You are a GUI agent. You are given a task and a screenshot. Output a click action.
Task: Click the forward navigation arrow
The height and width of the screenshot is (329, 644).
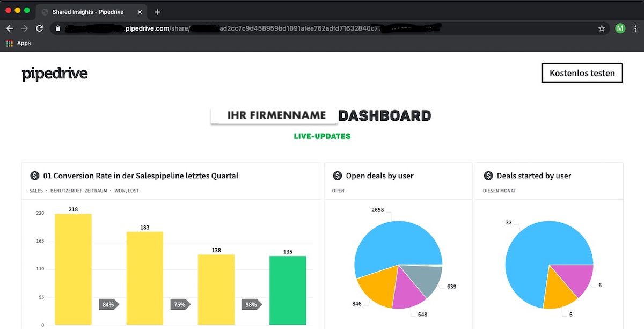click(x=24, y=28)
